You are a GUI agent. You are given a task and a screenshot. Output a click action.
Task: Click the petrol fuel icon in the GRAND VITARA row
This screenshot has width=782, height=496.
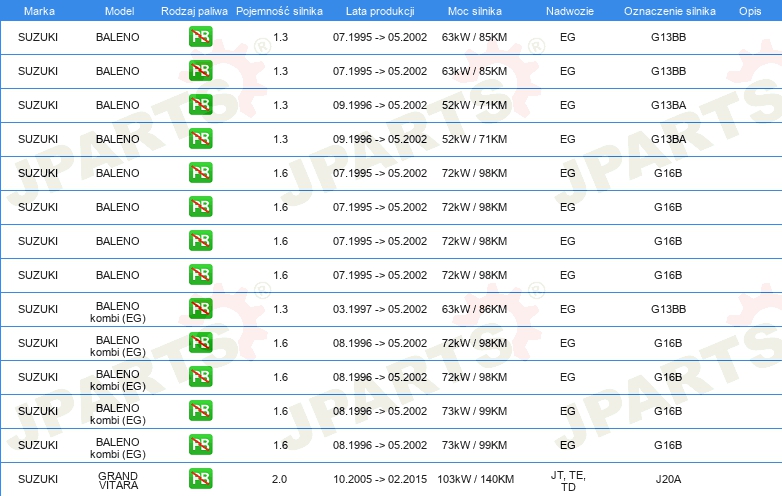pyautogui.click(x=200, y=479)
